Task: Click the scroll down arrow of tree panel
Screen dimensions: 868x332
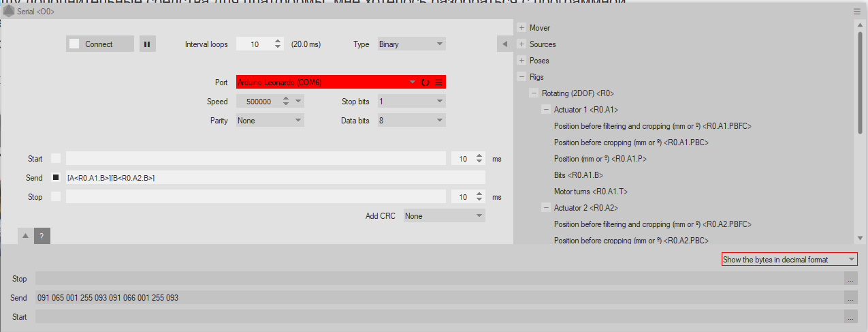Action: coord(860,238)
